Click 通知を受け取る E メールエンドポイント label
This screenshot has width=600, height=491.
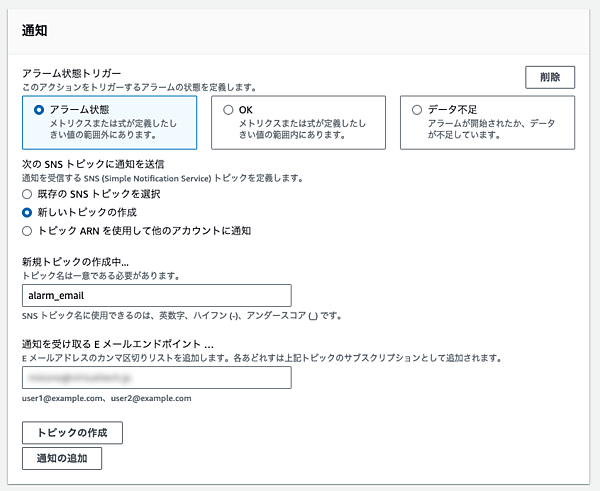pos(119,343)
